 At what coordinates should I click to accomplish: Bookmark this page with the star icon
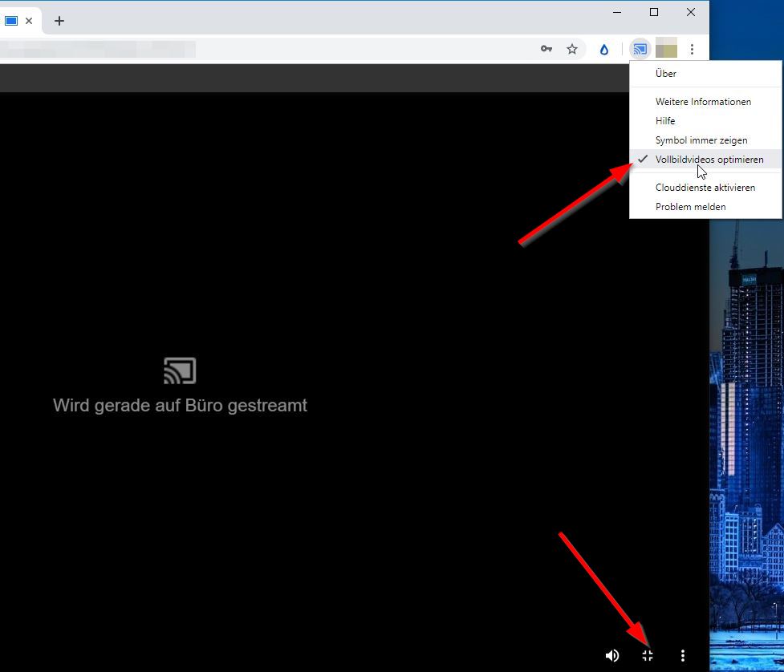pyautogui.click(x=572, y=49)
